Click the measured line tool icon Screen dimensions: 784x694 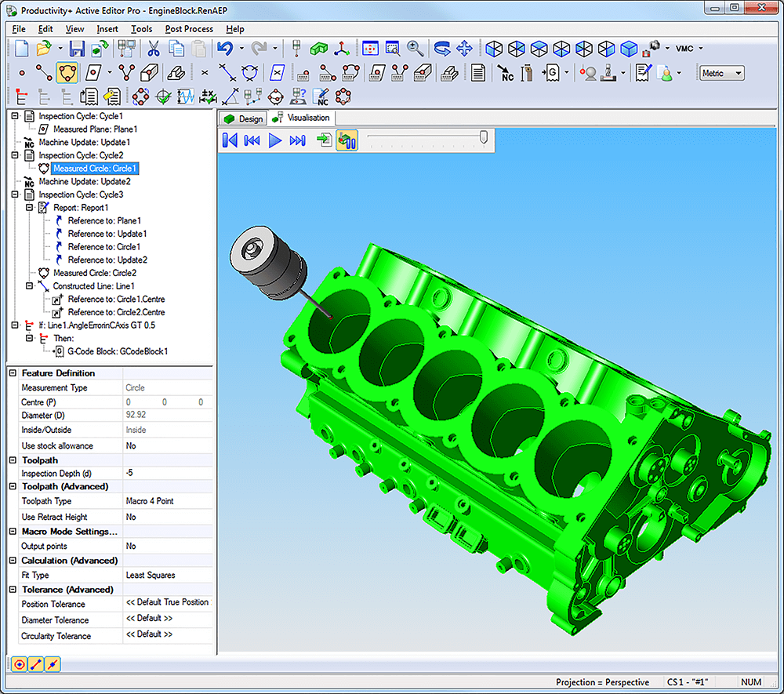[44, 73]
